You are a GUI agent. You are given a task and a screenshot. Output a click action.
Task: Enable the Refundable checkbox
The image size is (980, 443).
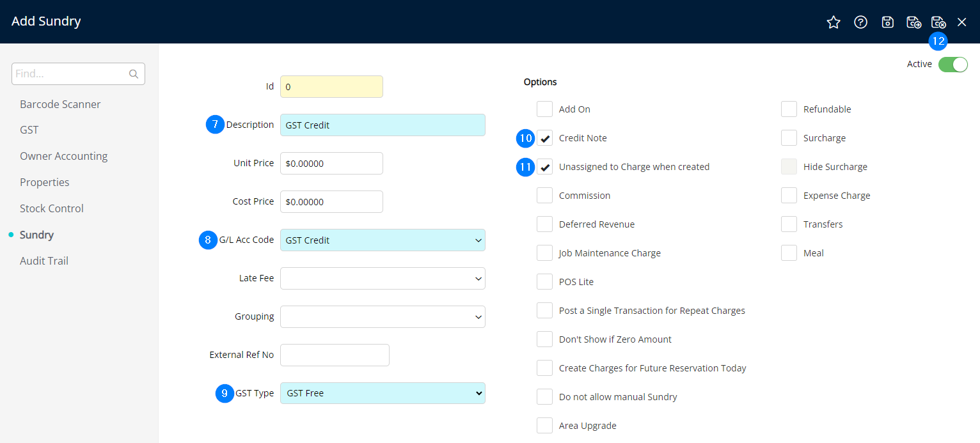[789, 109]
